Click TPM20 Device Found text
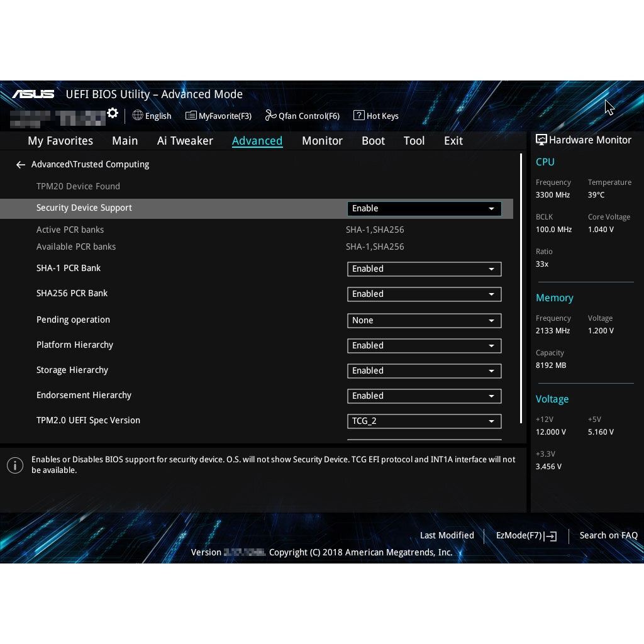 [78, 186]
